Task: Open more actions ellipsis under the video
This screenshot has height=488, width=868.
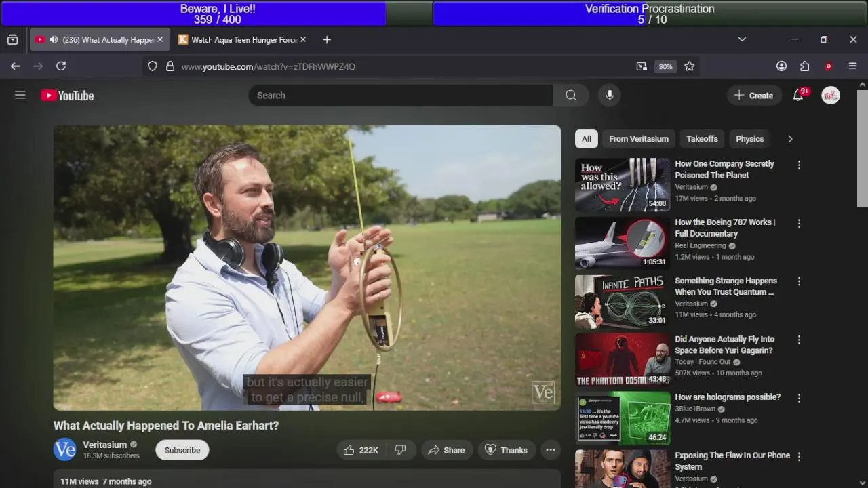Action: click(551, 450)
